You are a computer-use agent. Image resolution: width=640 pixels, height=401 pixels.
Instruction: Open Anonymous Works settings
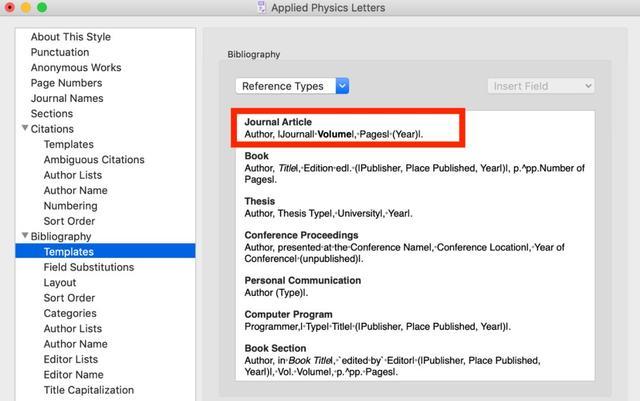76,67
